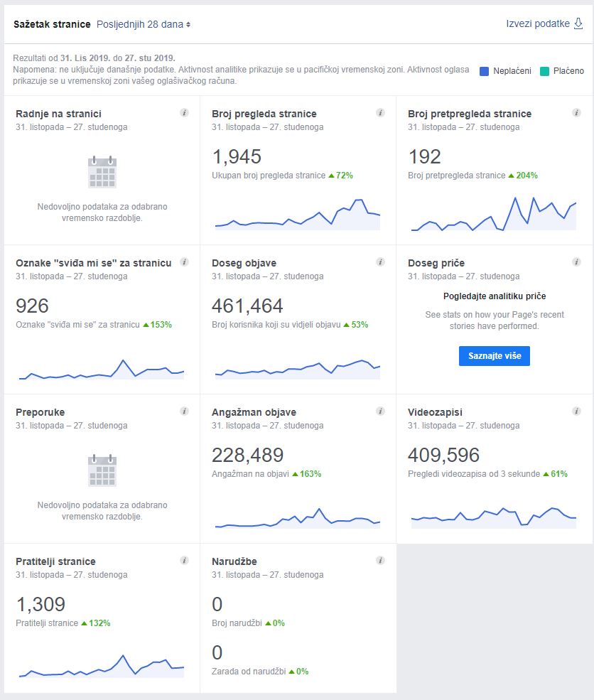The width and height of the screenshot is (594, 700).
Task: Open the Narudžbe card title
Action: [234, 561]
